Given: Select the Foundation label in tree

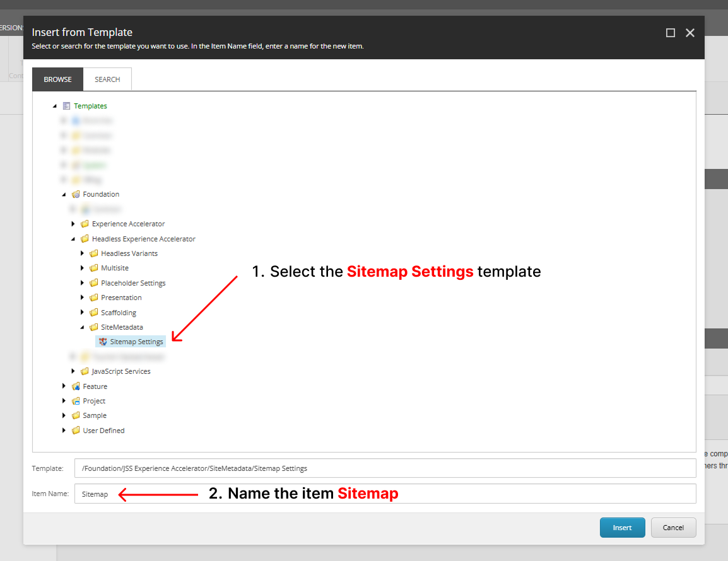Looking at the screenshot, I should click(101, 194).
